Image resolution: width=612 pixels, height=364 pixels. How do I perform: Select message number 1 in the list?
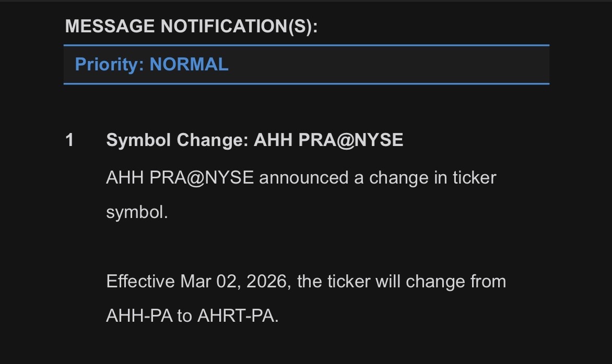(x=69, y=140)
